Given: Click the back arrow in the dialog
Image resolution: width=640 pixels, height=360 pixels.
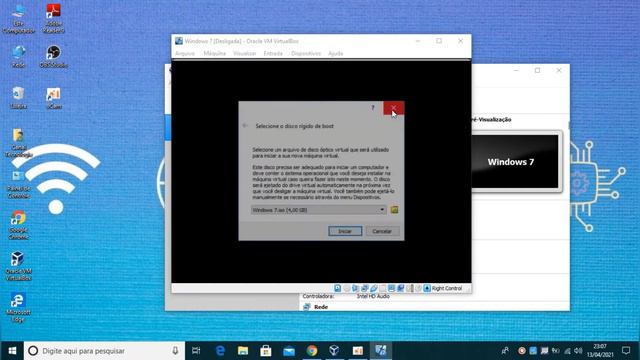Looking at the screenshot, I should click(245, 126).
